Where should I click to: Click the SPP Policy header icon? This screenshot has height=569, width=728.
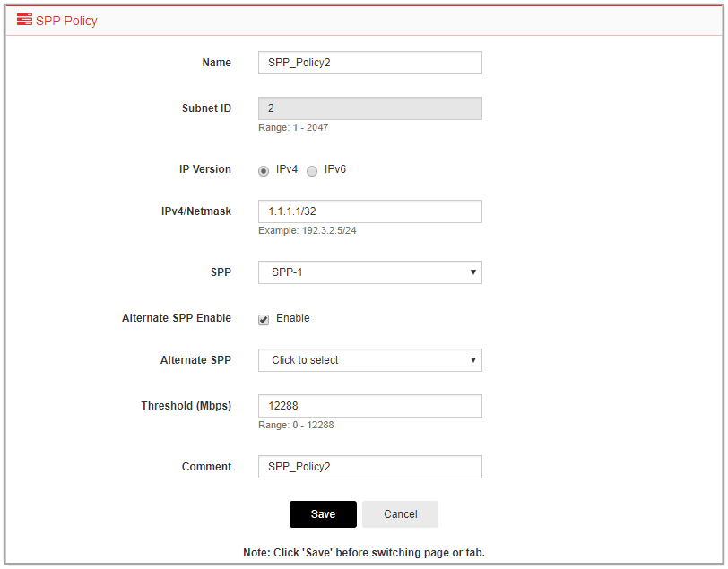(24, 20)
